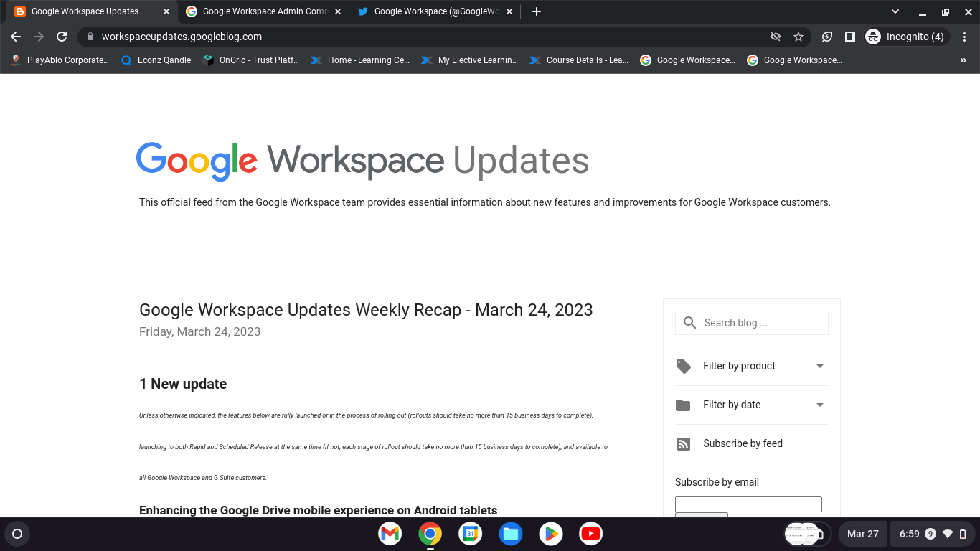Image resolution: width=980 pixels, height=551 pixels.
Task: Click the extensions puzzle-style icon
Action: click(826, 37)
